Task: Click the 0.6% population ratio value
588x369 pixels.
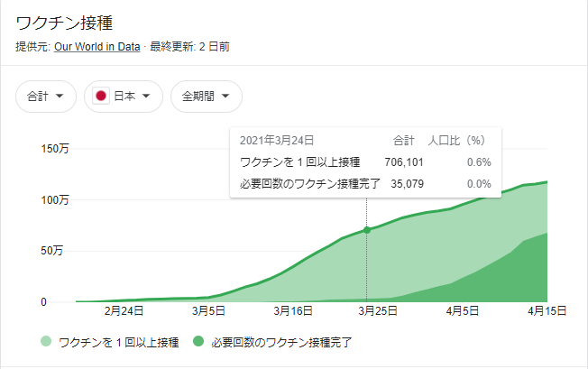Action: point(479,162)
